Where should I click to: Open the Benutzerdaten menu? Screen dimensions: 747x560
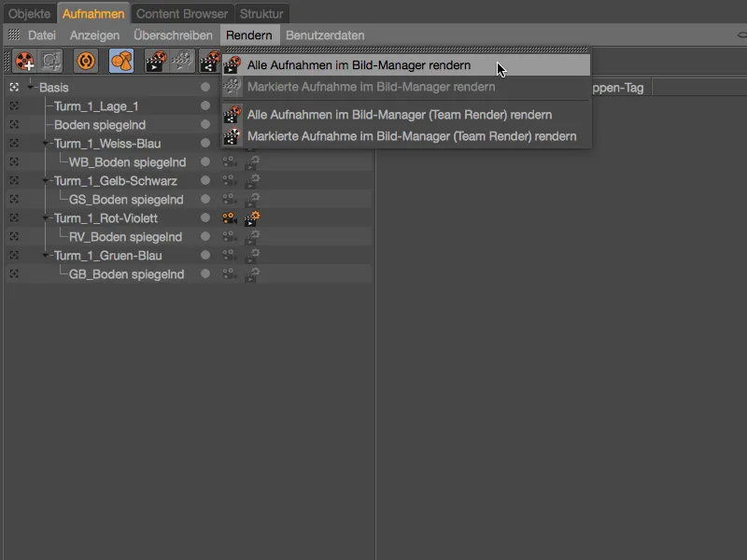(325, 35)
